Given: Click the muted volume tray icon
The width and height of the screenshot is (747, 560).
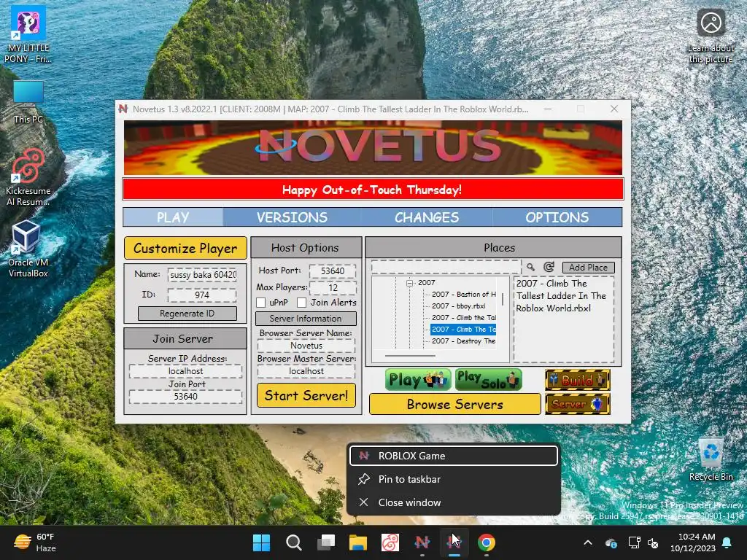Looking at the screenshot, I should pos(653,542).
